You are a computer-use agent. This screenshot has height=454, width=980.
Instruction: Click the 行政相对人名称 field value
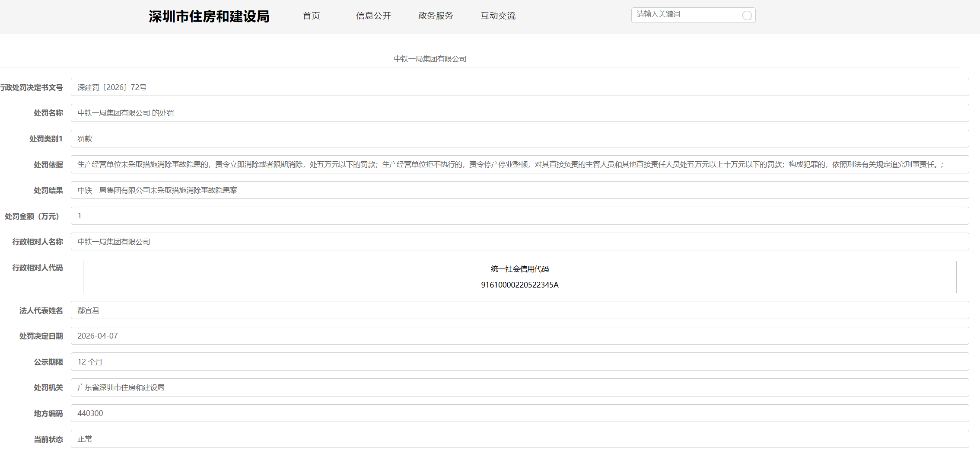(519, 242)
